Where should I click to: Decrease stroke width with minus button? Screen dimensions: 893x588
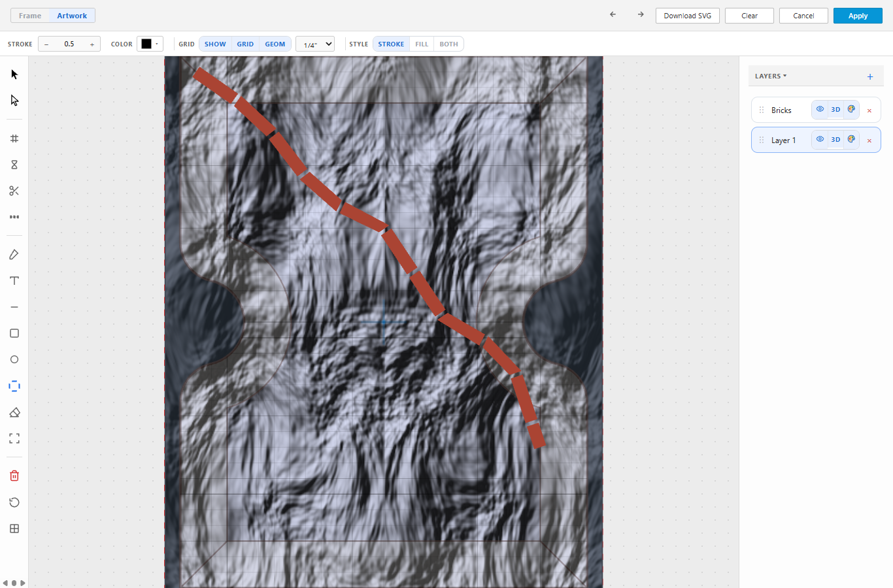coord(46,44)
